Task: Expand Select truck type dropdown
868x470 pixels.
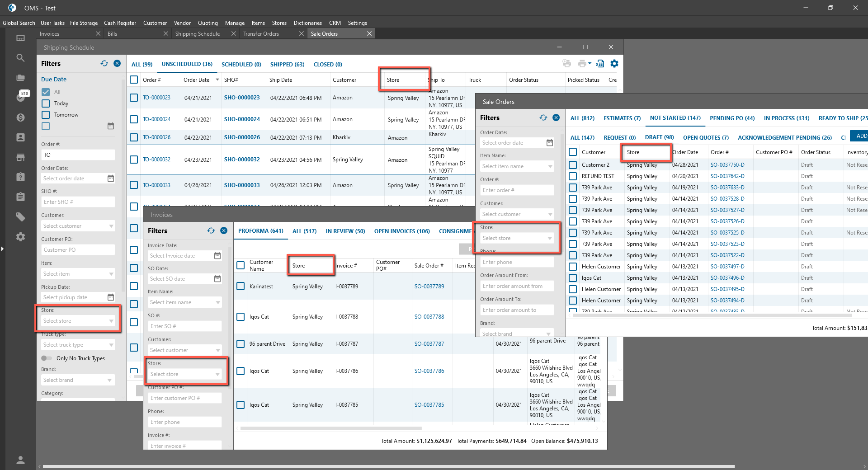Action: [78, 345]
